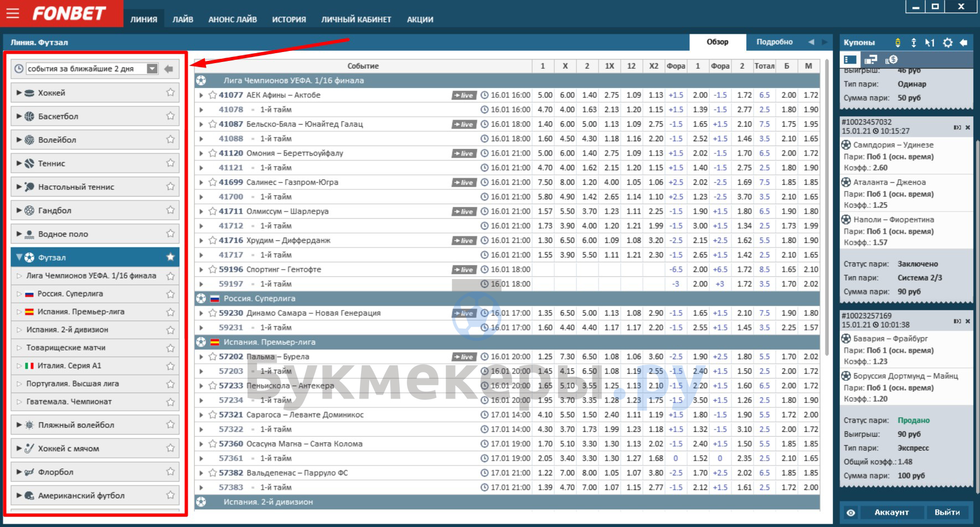Open the ЛИНИЯ menu item
This screenshot has height=527, width=980.
point(144,19)
